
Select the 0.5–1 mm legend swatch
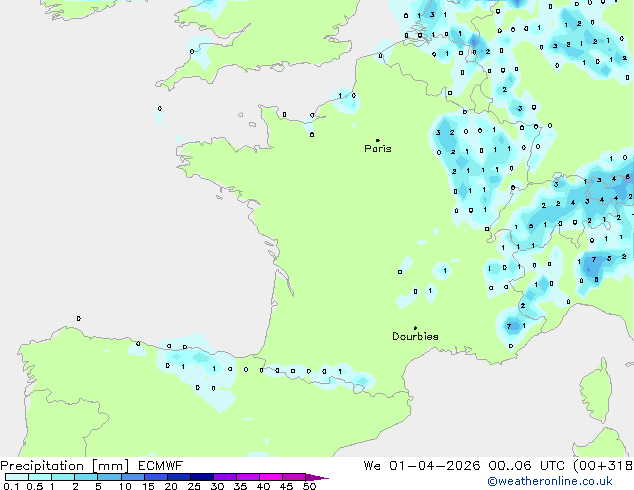pos(40,477)
